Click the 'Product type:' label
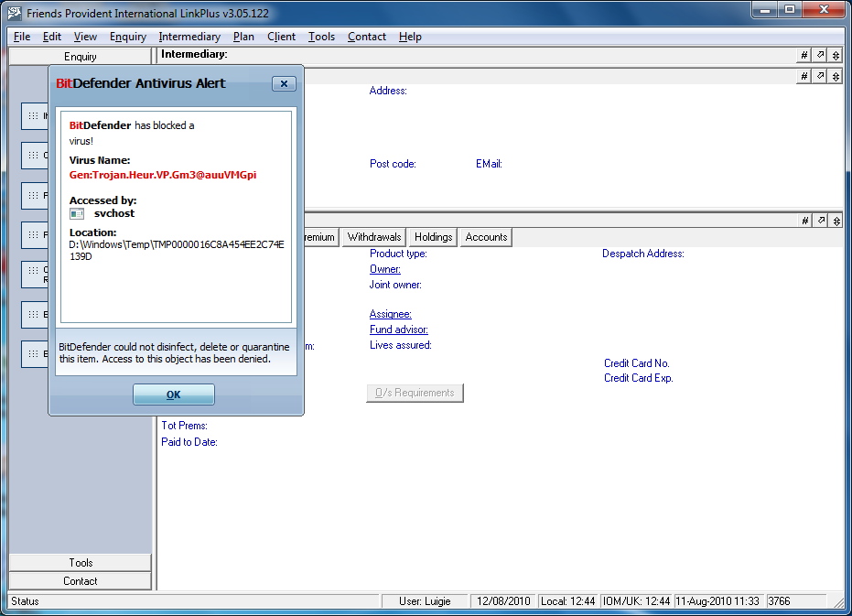852x616 pixels. (x=398, y=254)
